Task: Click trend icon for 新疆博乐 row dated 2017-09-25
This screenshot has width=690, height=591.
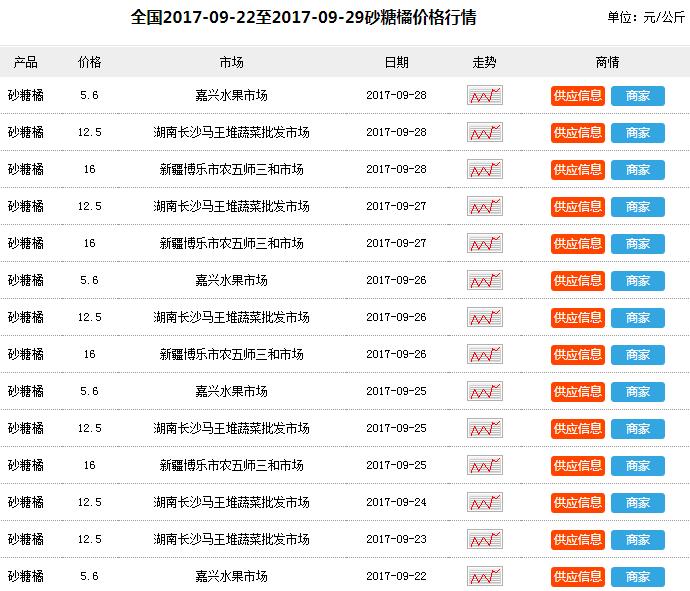Action: (x=484, y=466)
